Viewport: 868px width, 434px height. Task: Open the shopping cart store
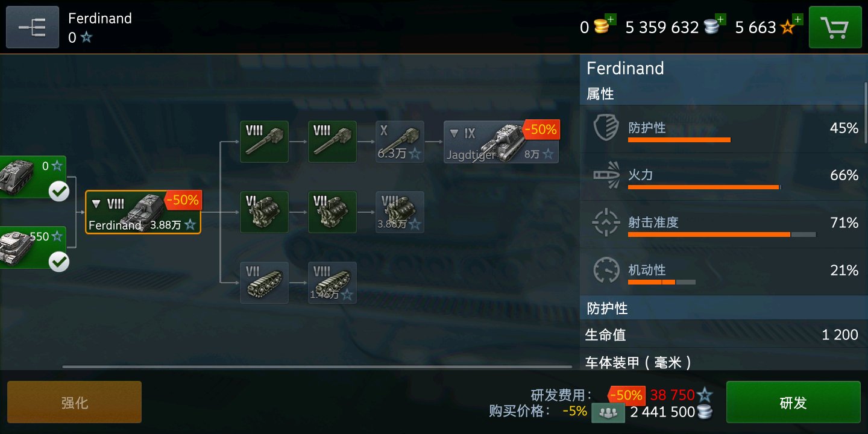[x=835, y=27]
